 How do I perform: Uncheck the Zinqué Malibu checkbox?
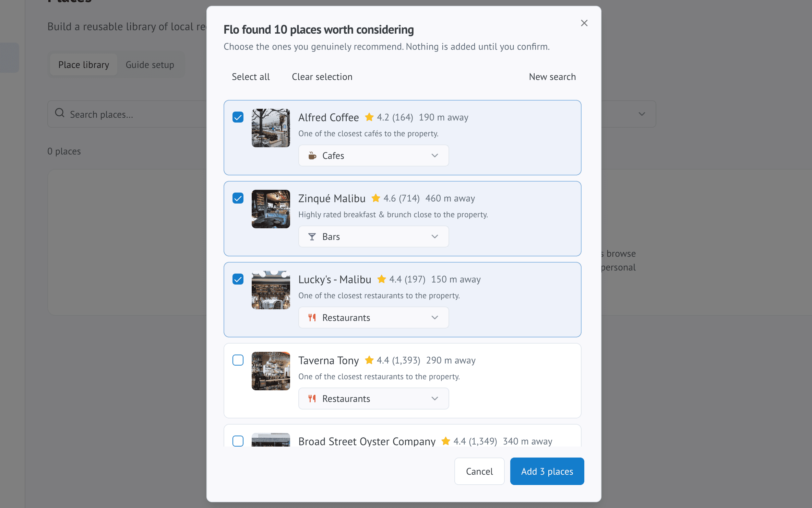point(238,198)
